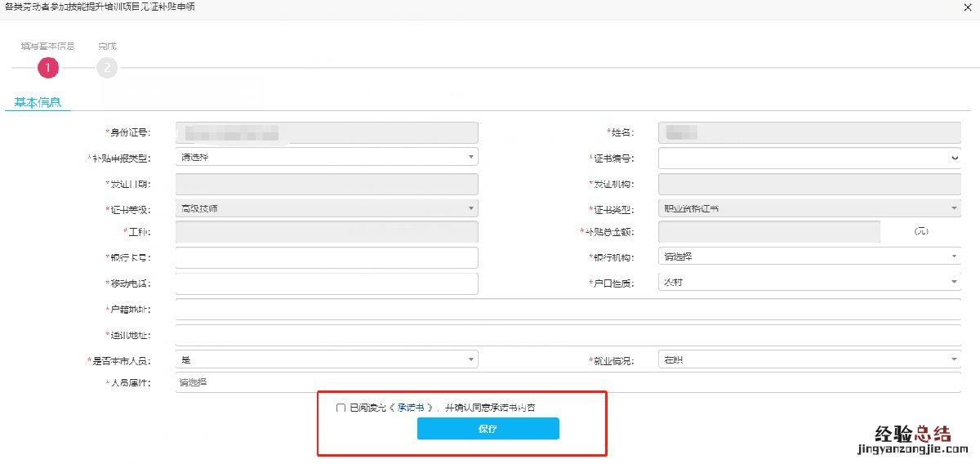
Task: Select the 基本信息 tab
Action: click(x=38, y=103)
